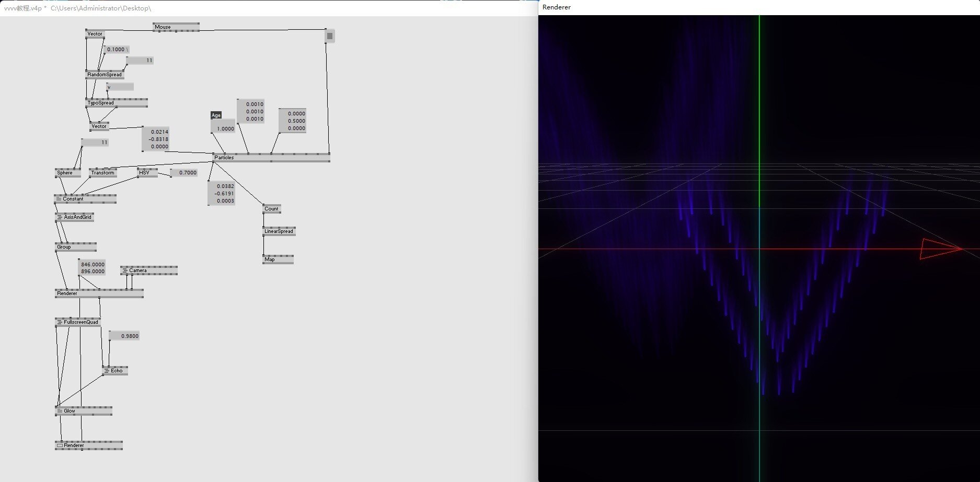
Task: Click the 0.9800 value box
Action: click(x=124, y=336)
